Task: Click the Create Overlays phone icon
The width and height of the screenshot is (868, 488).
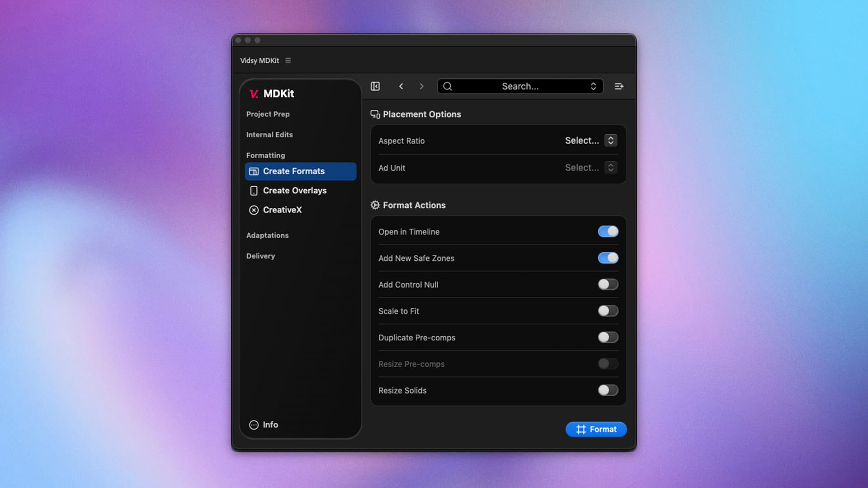Action: (255, 190)
